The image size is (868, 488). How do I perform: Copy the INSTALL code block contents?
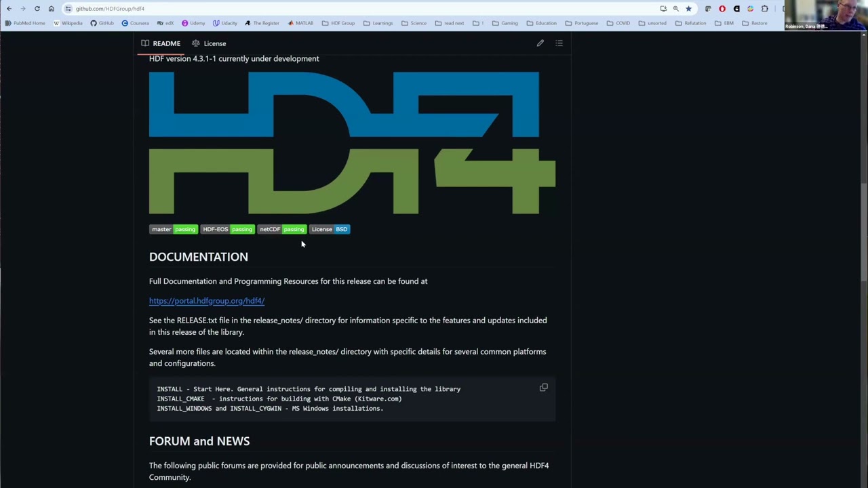coord(544,388)
